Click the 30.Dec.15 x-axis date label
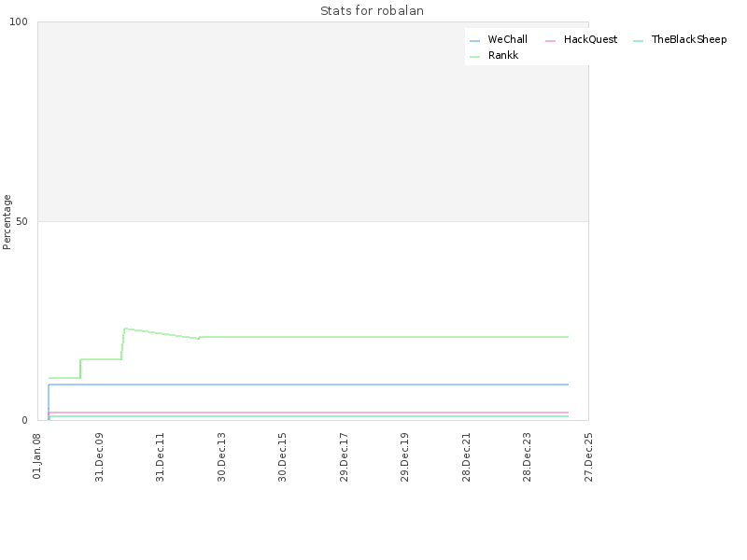747x560 pixels. [282, 457]
